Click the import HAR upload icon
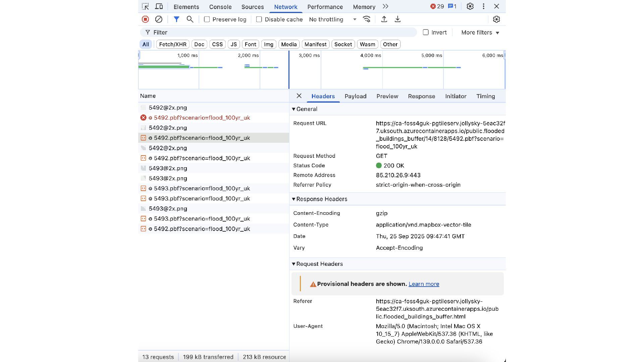 click(x=384, y=19)
